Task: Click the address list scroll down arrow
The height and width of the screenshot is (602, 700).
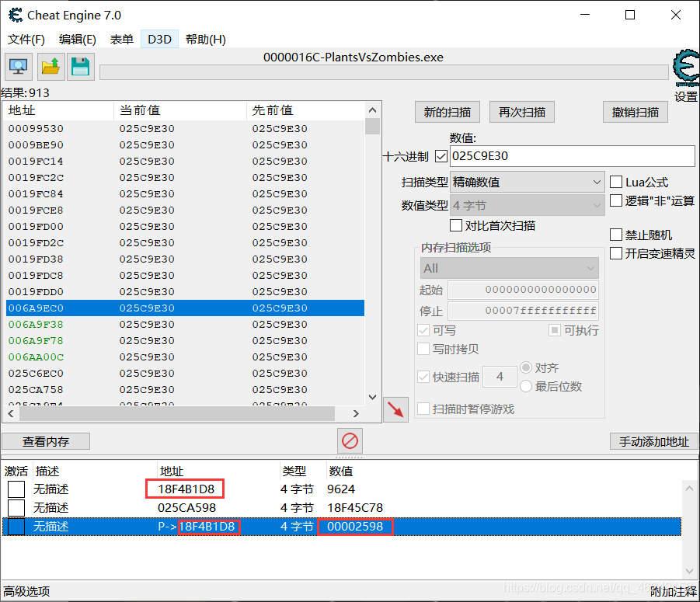Action: 689,571
